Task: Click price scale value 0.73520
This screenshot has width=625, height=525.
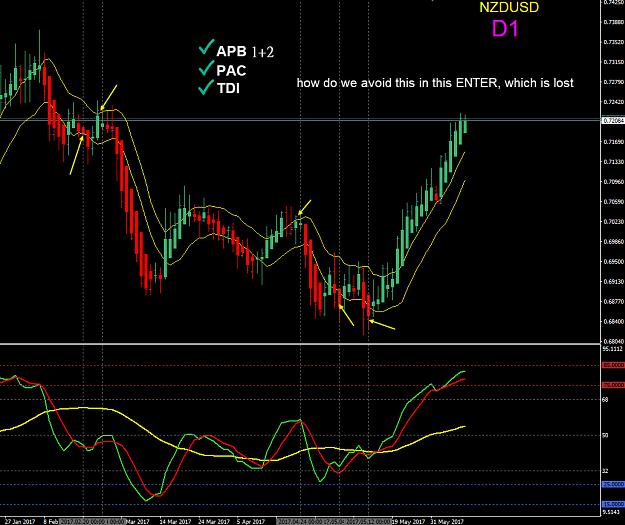Action: (614, 42)
